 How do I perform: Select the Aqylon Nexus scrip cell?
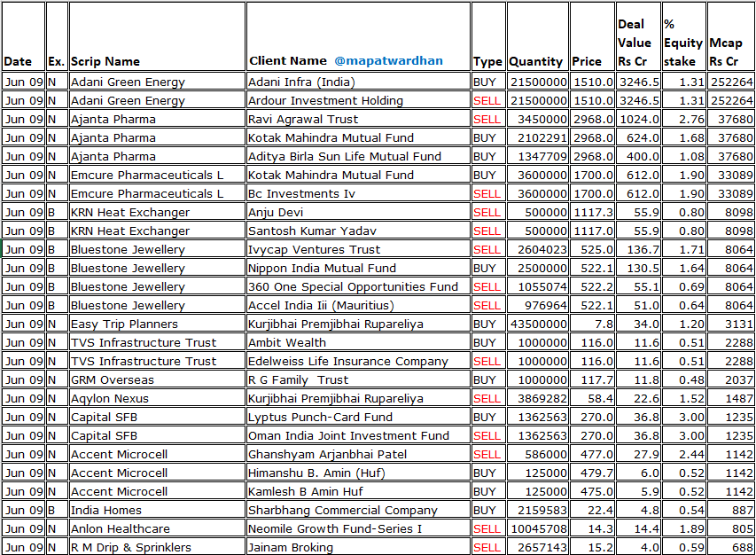[x=157, y=398]
